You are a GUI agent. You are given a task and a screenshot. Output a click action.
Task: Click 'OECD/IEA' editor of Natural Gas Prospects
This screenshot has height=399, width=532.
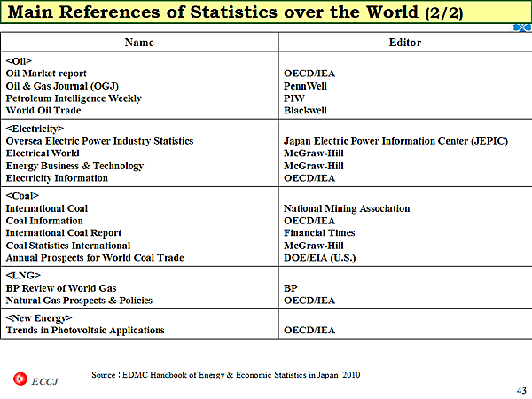click(309, 301)
